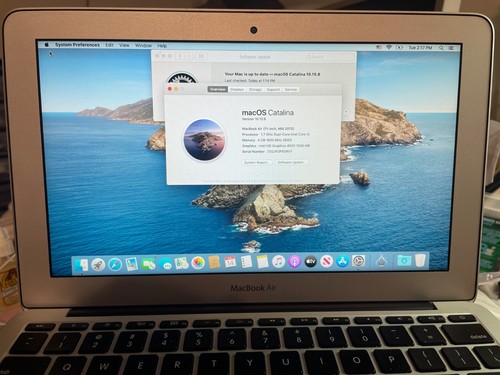Click the "macOS Catalina" heading

point(268,113)
